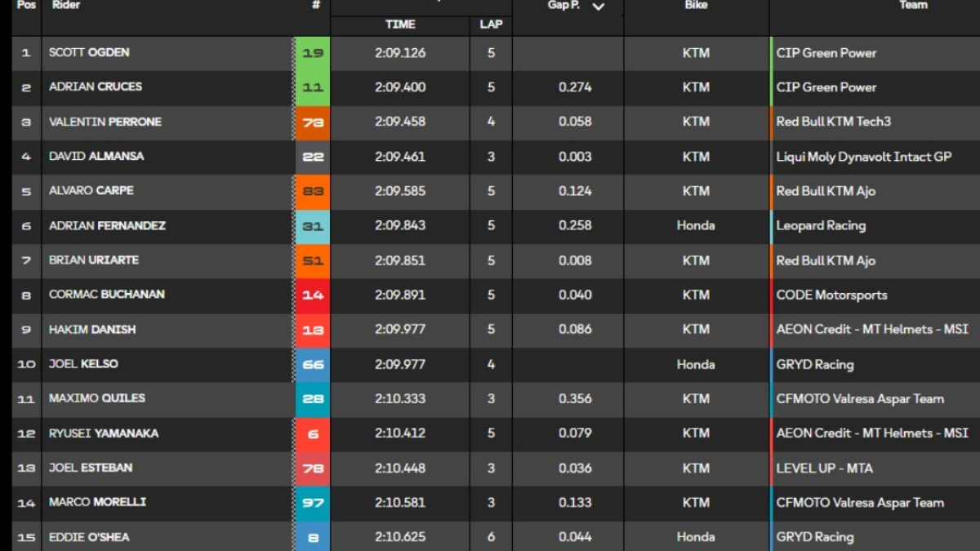Click Adrian Cruces' number 11 badge
This screenshot has width=980, height=551.
coord(313,87)
